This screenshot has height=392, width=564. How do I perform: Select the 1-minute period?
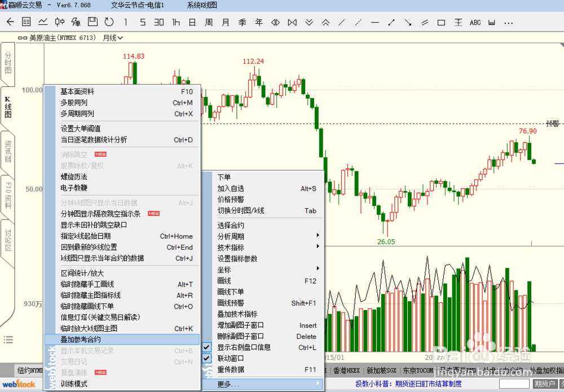[x=126, y=23]
